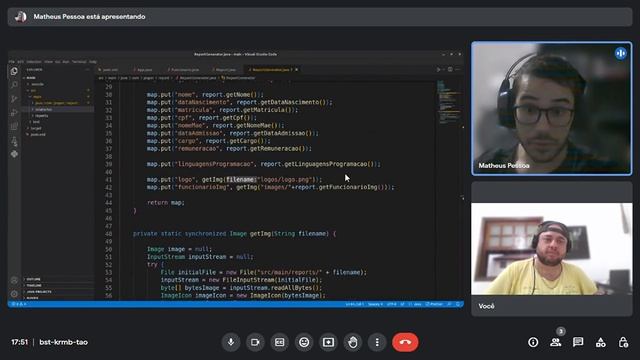Click line number 41 in the gutter

pos(108,180)
